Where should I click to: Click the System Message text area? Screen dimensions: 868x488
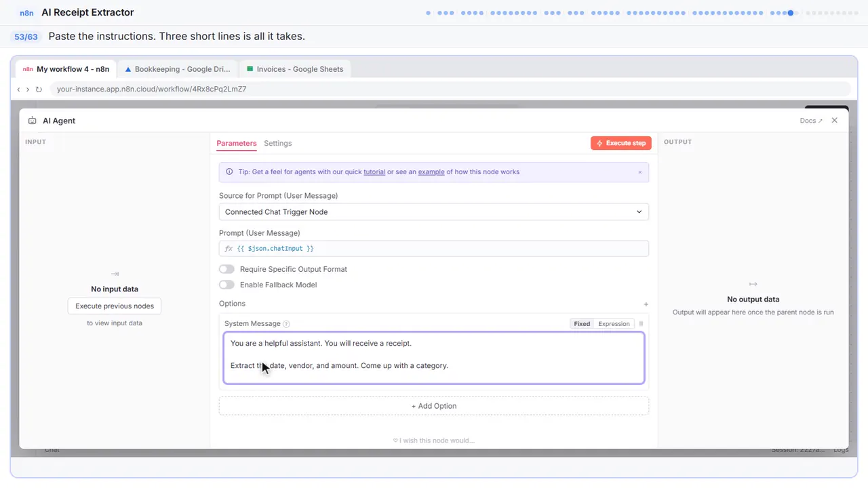tap(434, 358)
